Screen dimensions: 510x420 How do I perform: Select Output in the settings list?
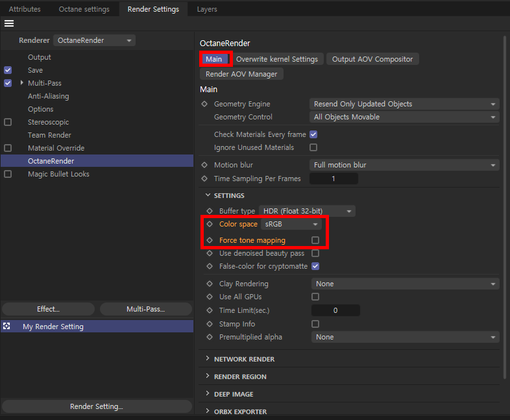40,57
